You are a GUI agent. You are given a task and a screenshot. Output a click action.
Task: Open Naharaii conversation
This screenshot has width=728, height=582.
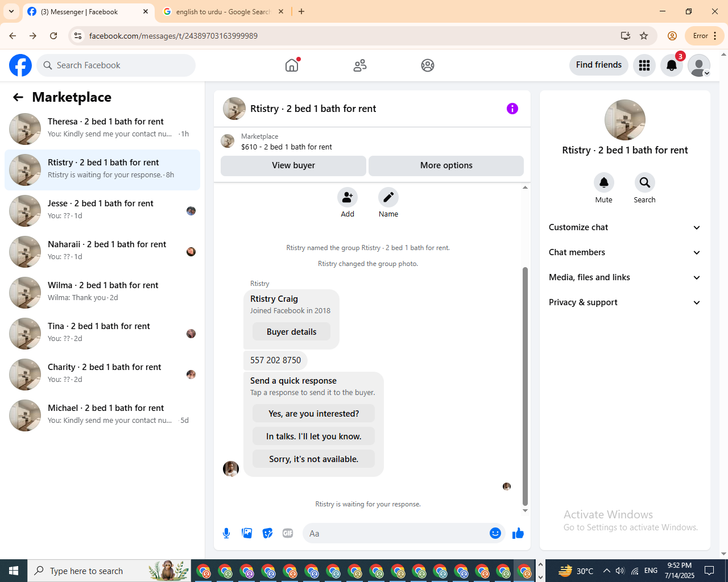(102, 252)
